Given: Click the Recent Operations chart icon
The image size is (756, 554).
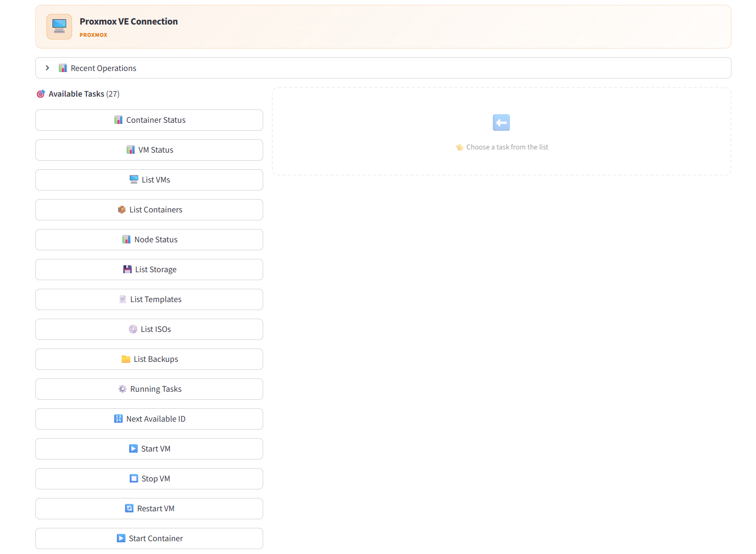Looking at the screenshot, I should point(63,68).
